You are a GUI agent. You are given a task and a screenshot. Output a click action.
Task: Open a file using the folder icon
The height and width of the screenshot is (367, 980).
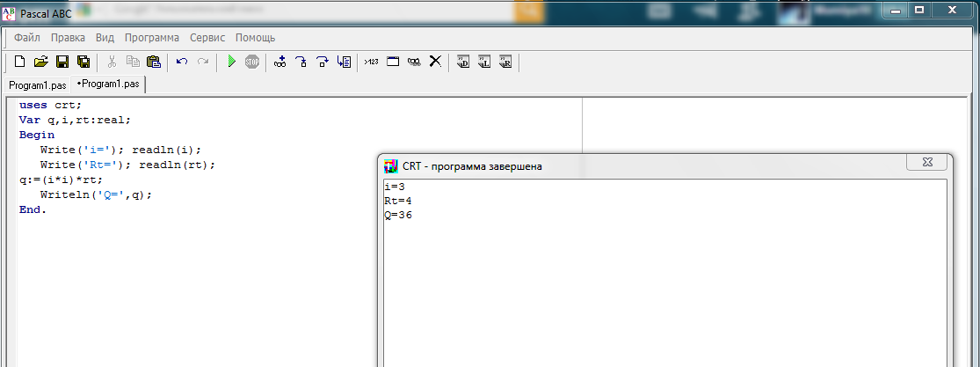tap(40, 62)
